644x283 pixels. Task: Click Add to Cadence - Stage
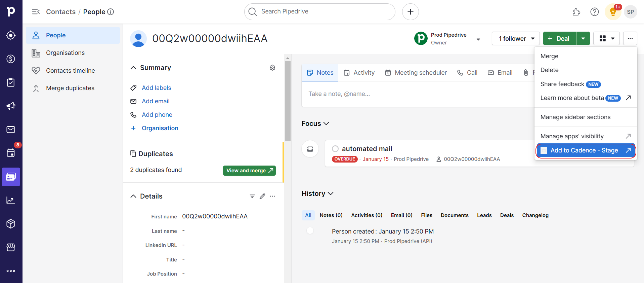click(586, 150)
